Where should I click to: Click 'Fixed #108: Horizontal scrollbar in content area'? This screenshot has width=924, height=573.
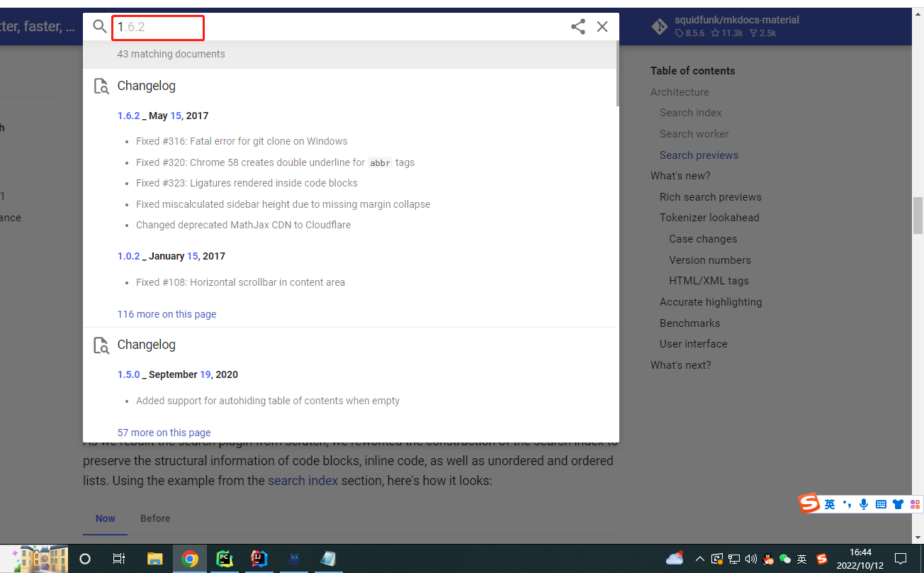click(x=240, y=282)
